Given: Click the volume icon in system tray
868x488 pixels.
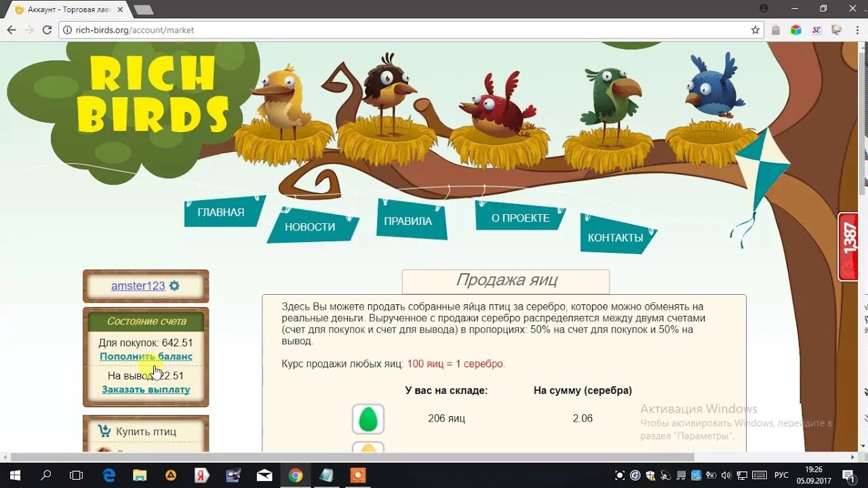Looking at the screenshot, I should tap(726, 475).
